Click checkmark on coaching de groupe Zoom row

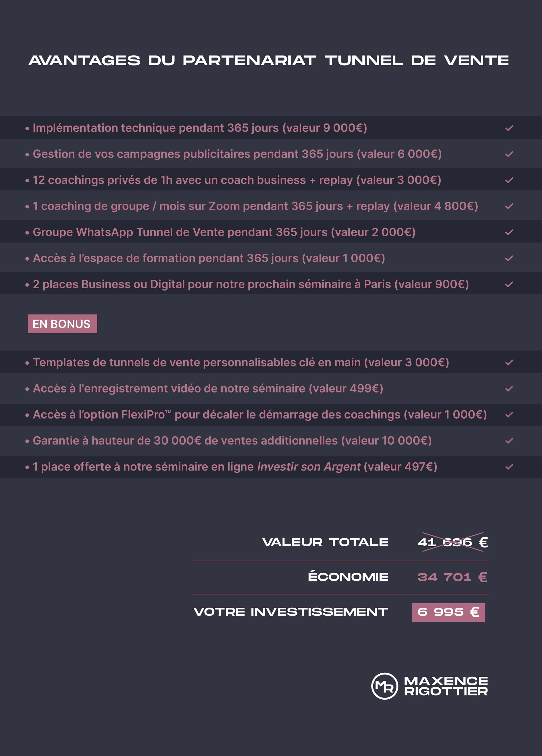[x=509, y=206]
